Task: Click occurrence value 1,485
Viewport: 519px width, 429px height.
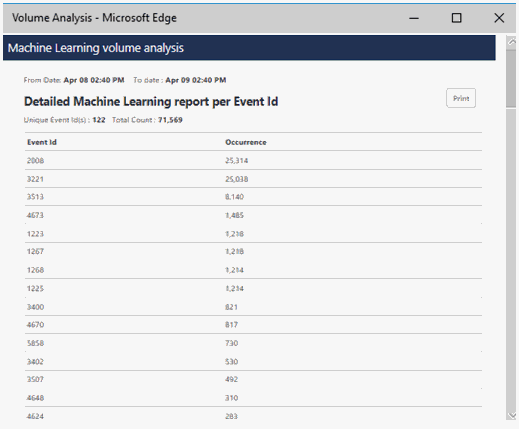Action: 234,215
